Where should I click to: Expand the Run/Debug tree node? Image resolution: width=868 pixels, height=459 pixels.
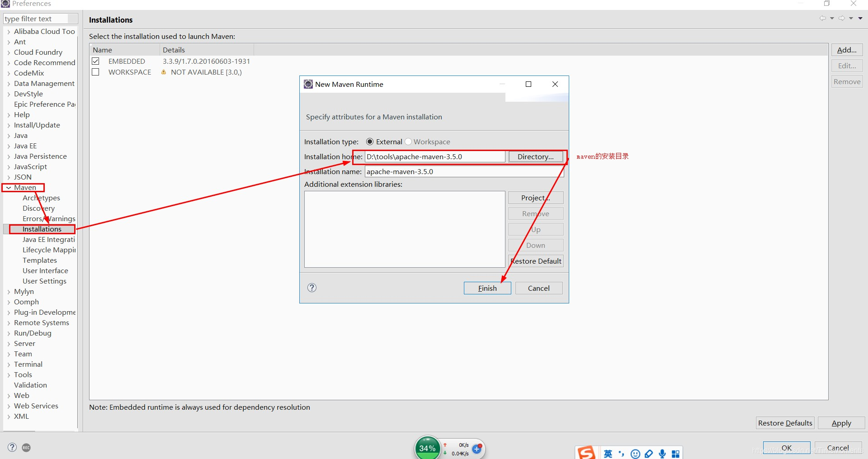(x=9, y=333)
